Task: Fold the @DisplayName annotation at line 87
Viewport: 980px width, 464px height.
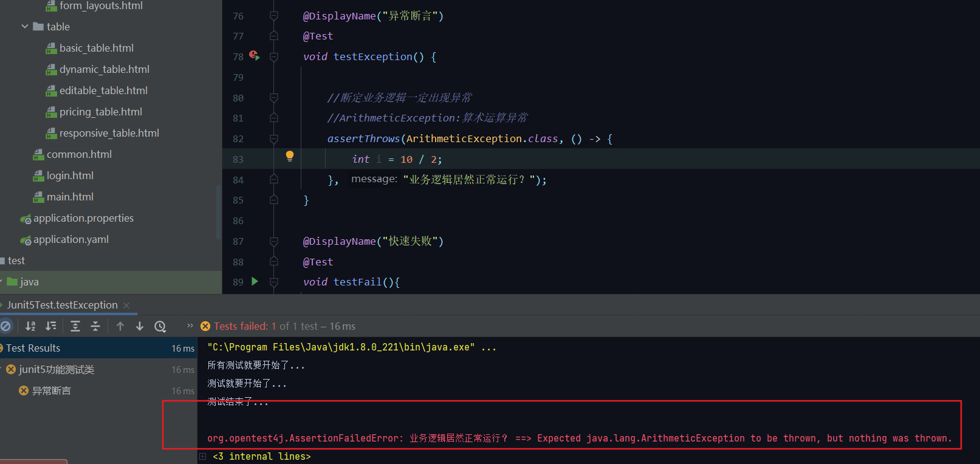Action: (274, 241)
